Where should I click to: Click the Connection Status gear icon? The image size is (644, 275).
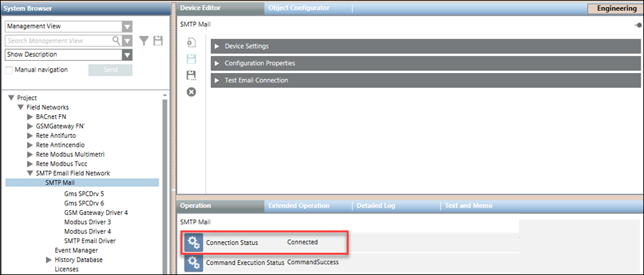(x=194, y=243)
